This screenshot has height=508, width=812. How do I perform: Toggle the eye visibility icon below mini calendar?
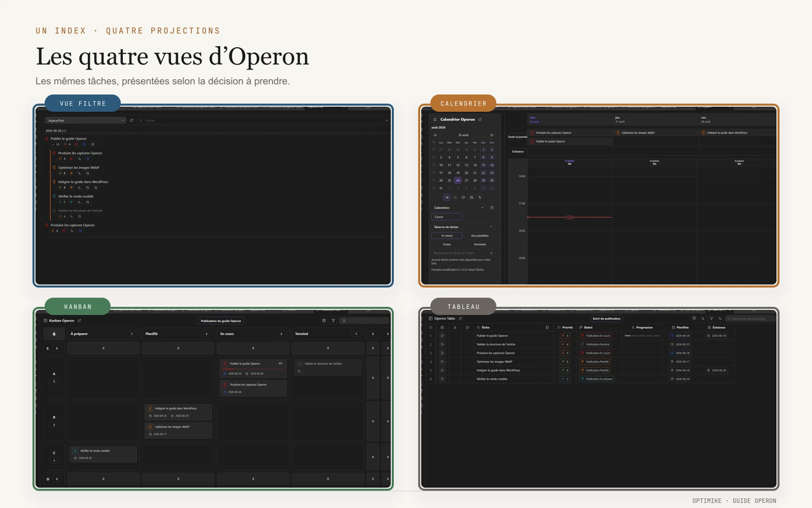[447, 198]
